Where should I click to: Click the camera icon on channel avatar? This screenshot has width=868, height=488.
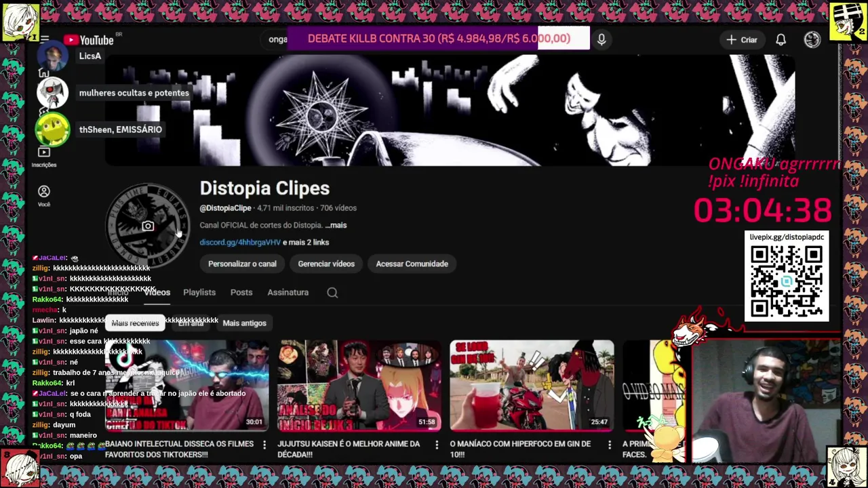[148, 226]
